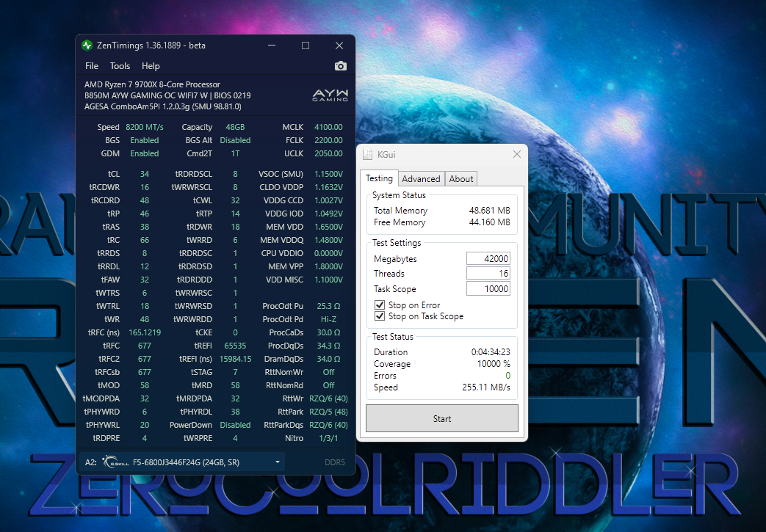Click the AGESA ComboAm5PI version text
The image size is (766, 532).
click(163, 106)
